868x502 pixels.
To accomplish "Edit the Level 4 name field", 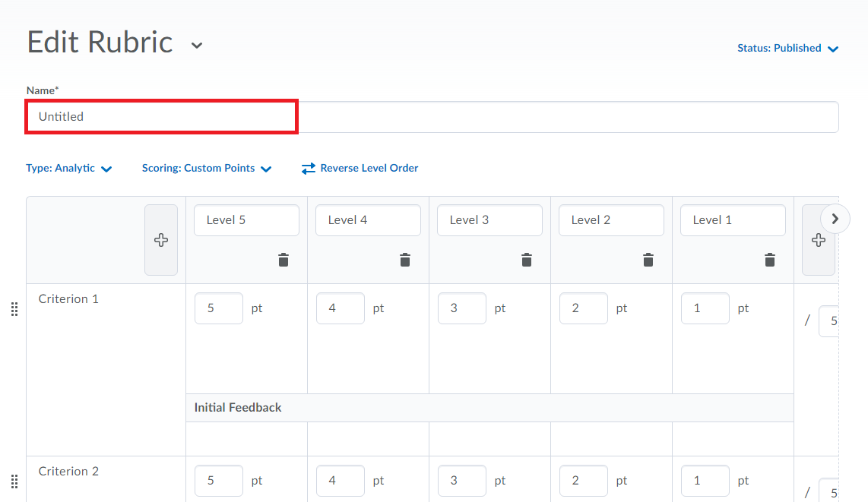I will click(x=368, y=220).
